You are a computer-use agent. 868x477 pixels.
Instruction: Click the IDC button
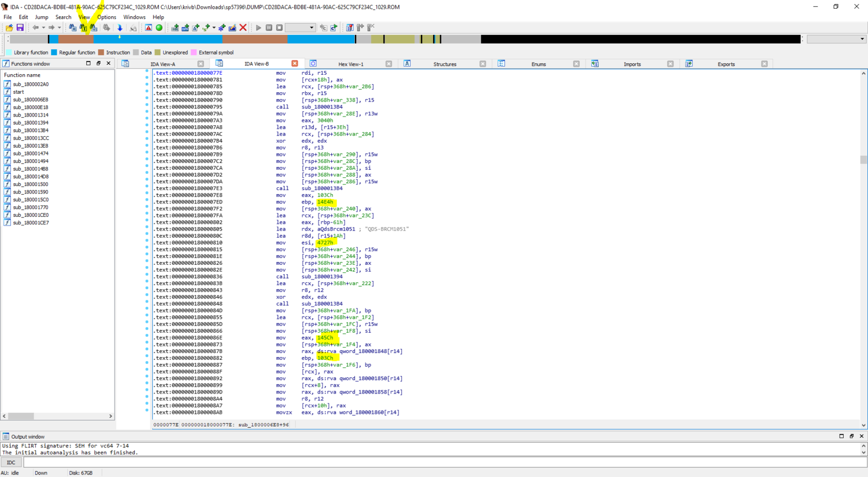pos(11,463)
